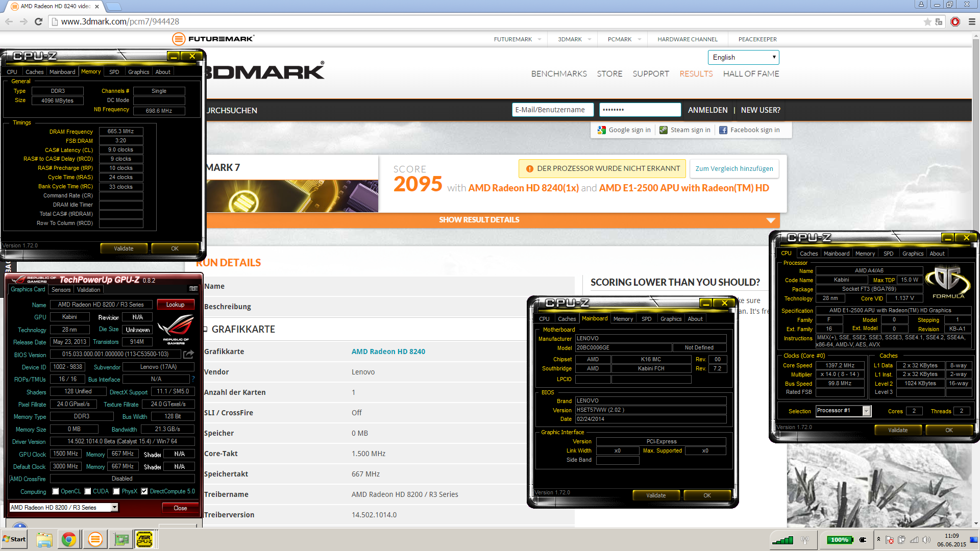Close the AMD Radeon HD 8240 browser tab
This screenshot has height=551, width=980.
click(x=97, y=7)
